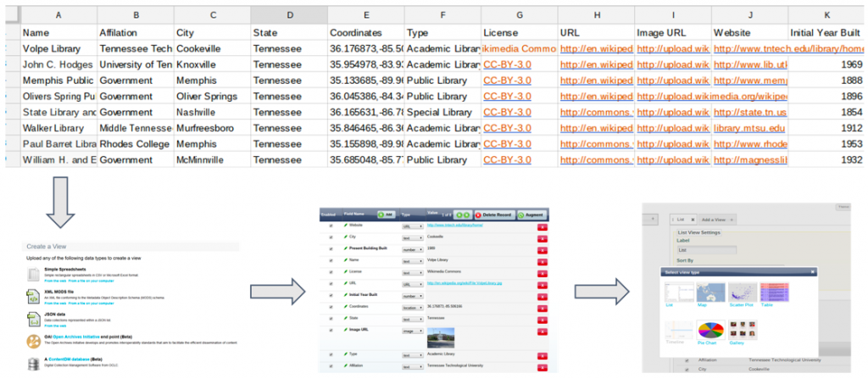This screenshot has height=379, width=868.
Task: Expand type dropdown for Present Building Built
Action: 410,248
